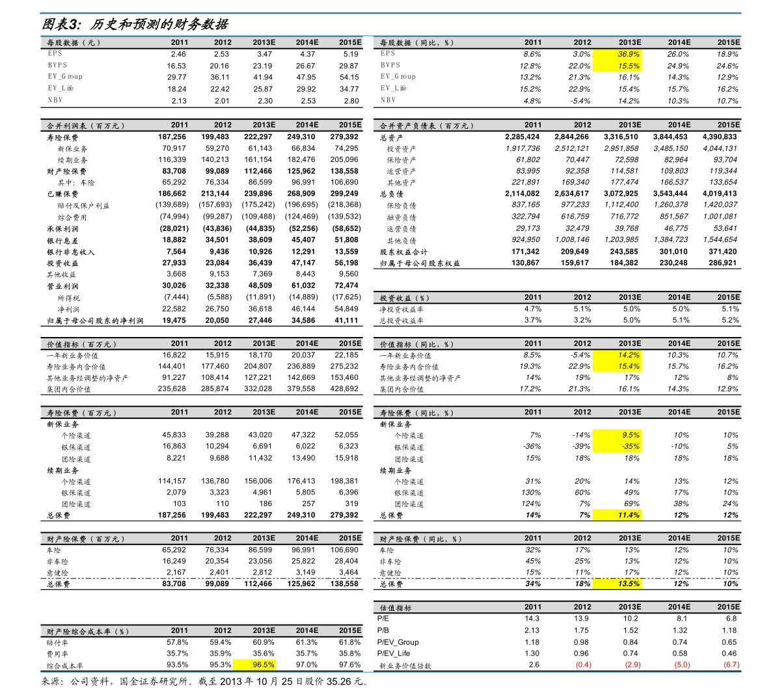
Task: Click the 银行息差 row label
Action: [62, 241]
